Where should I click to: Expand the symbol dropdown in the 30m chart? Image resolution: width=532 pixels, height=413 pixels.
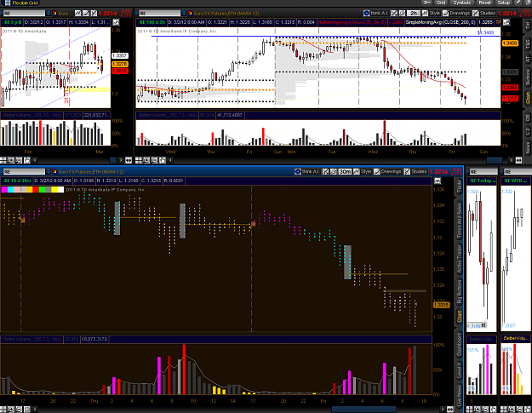(x=49, y=172)
